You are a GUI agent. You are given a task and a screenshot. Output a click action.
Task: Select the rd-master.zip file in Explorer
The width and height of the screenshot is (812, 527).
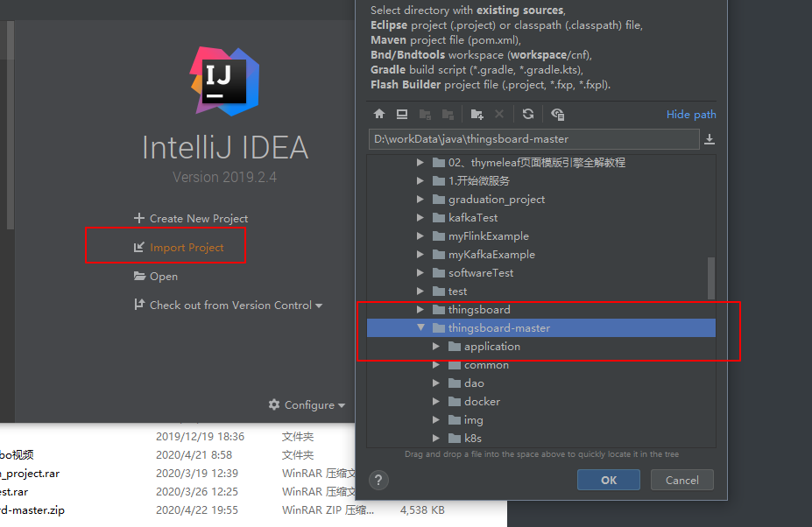(32, 510)
